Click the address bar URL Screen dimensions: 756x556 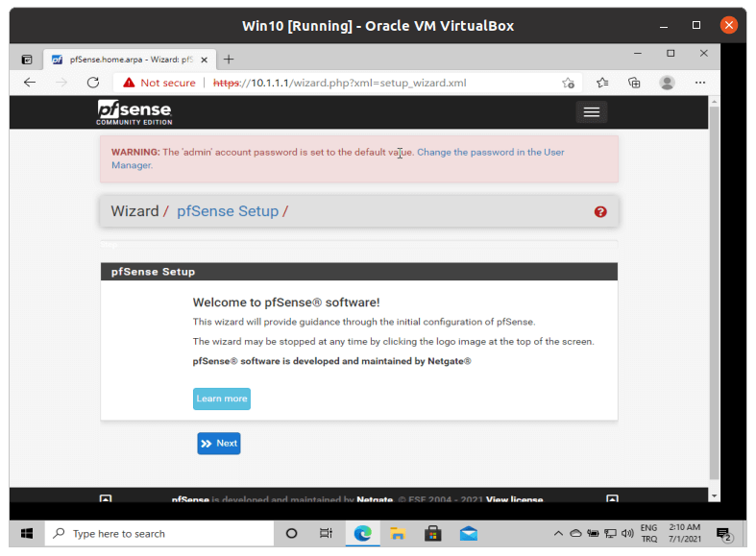click(x=339, y=83)
